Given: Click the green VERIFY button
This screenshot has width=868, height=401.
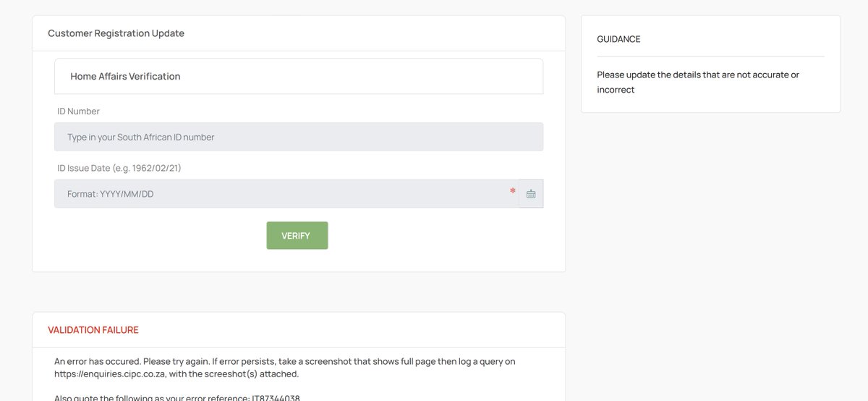Looking at the screenshot, I should [297, 236].
